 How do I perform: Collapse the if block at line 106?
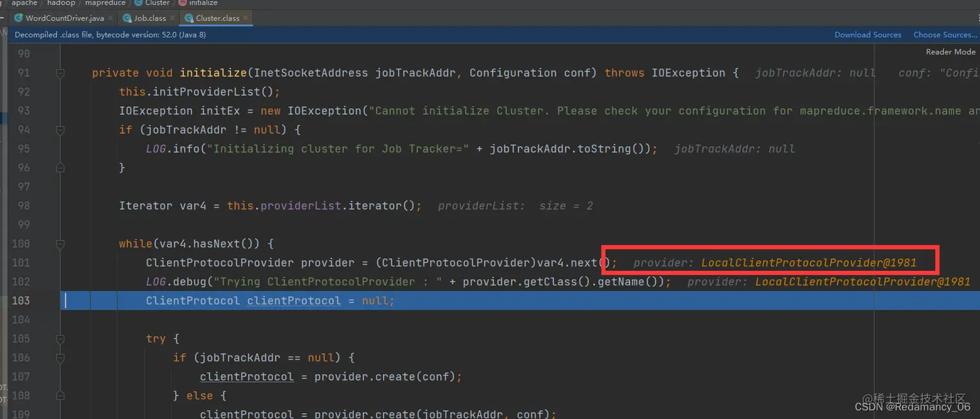(60, 357)
